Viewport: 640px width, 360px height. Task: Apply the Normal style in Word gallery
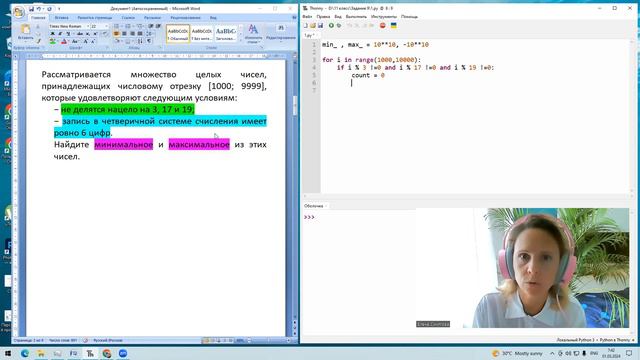(x=178, y=33)
